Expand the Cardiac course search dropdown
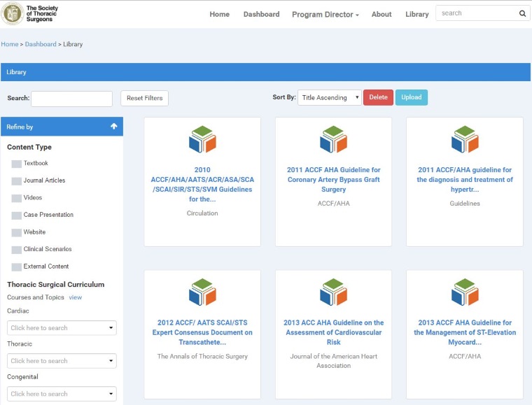This screenshot has height=405, width=532. coord(62,328)
